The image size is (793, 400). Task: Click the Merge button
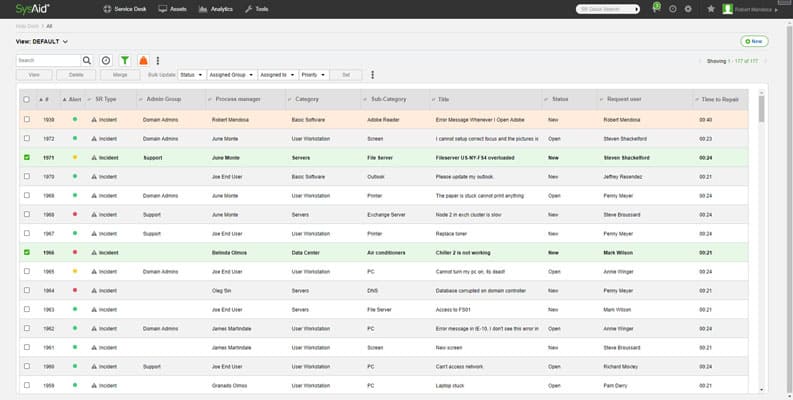120,75
